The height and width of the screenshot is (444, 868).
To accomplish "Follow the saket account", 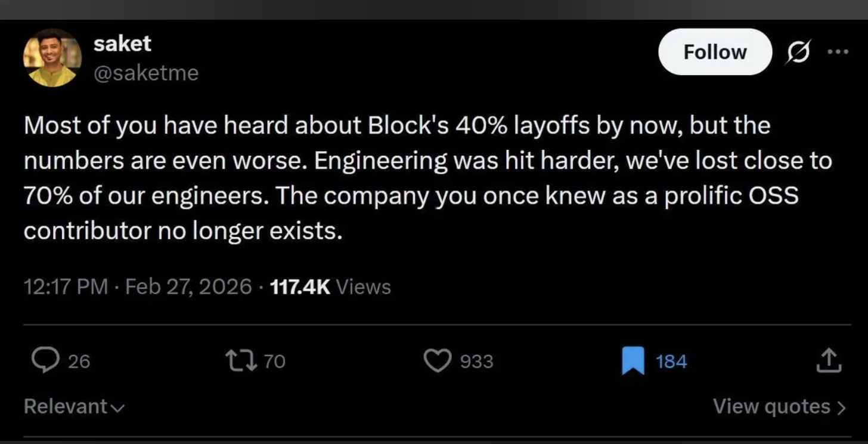I will [714, 52].
